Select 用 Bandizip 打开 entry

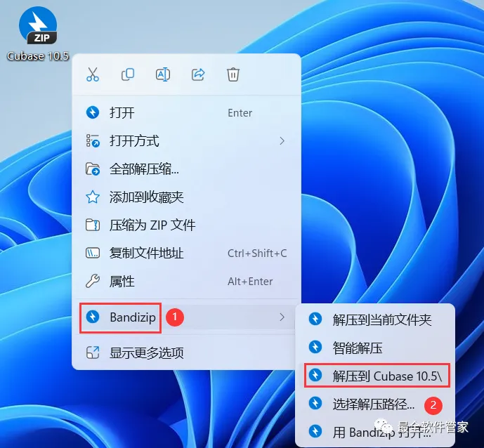(x=375, y=432)
